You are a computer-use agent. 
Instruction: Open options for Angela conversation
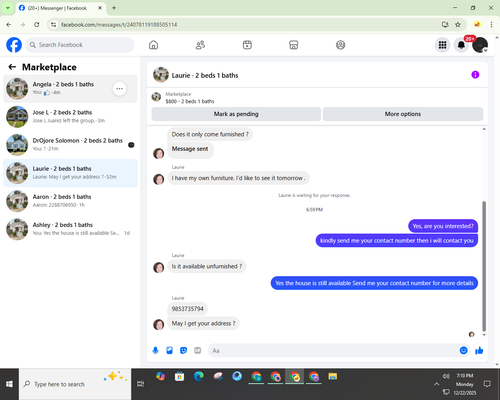pyautogui.click(x=119, y=89)
